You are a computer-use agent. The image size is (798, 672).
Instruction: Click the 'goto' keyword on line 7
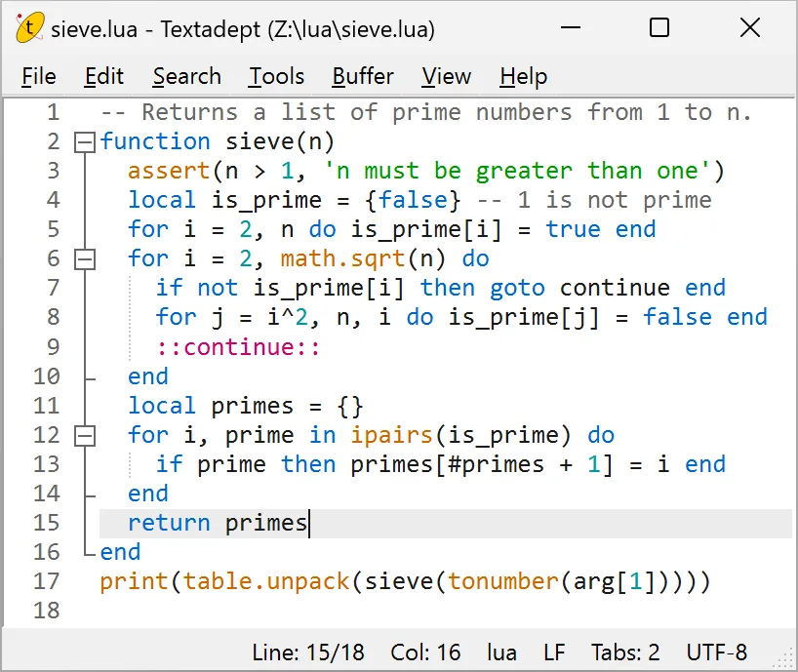pyautogui.click(x=517, y=289)
